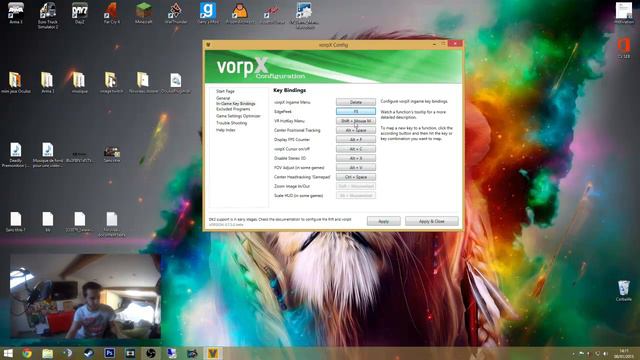640x360 pixels.
Task: Open the Recycle Bin on desktop
Action: 624,290
